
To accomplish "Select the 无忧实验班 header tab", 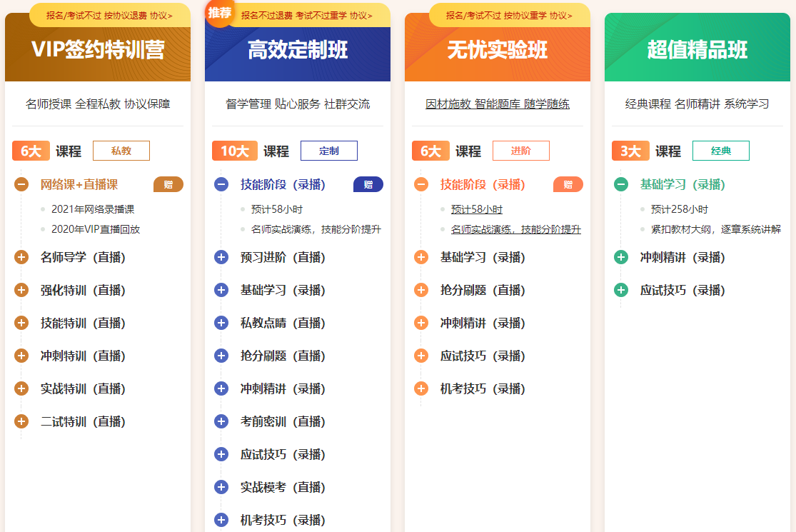I will click(498, 50).
